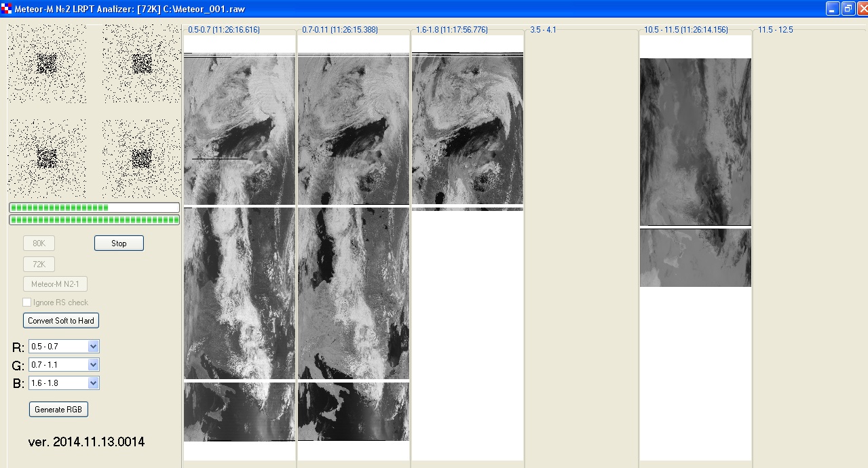The width and height of the screenshot is (868, 468).
Task: Click the version 2014.11.13.0014 text
Action: point(86,442)
